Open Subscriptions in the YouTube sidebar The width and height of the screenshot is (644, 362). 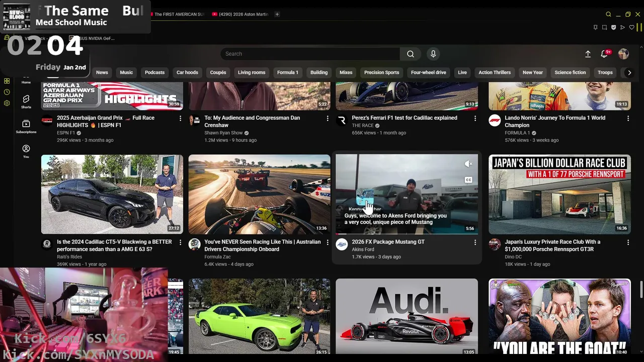click(x=26, y=126)
